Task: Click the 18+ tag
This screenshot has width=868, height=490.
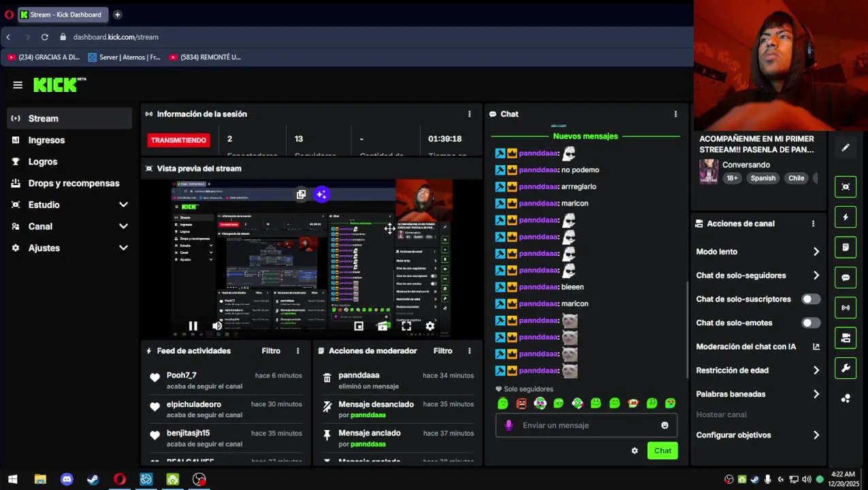Action: (732, 178)
